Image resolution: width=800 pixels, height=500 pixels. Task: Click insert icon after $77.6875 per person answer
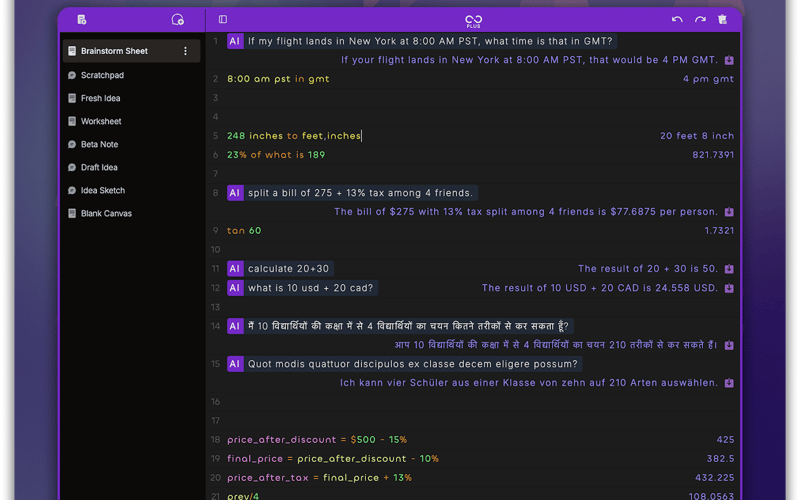pos(729,212)
